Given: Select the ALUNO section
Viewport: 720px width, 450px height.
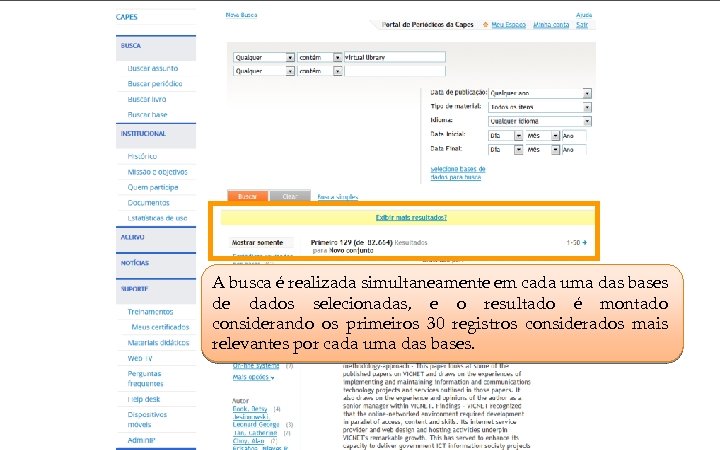Looking at the screenshot, I should [156, 237].
